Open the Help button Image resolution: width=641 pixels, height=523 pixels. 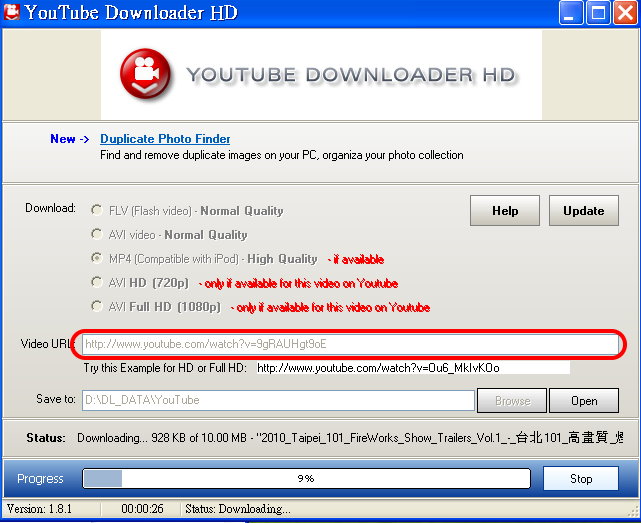click(x=505, y=211)
